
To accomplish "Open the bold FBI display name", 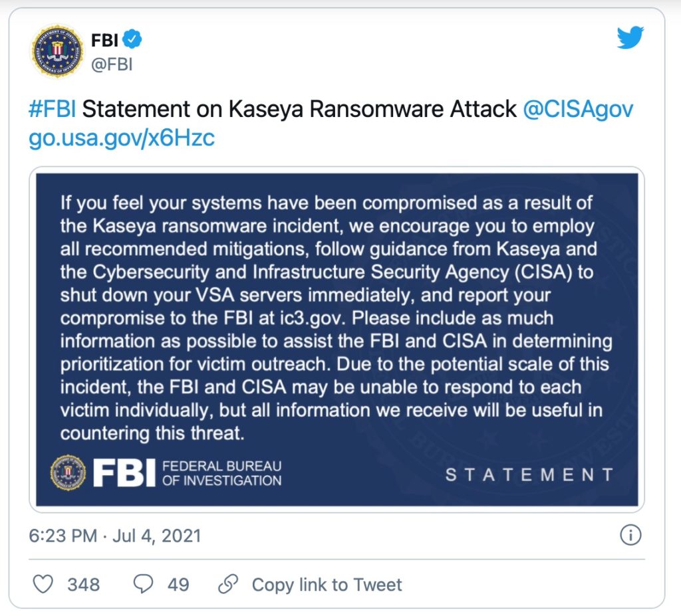I will pos(104,40).
